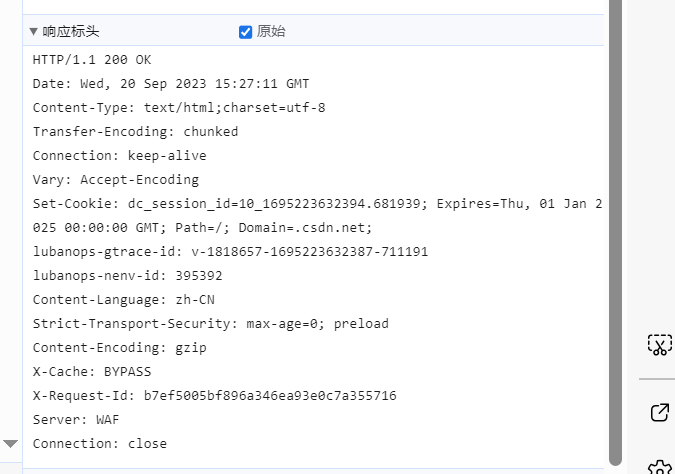This screenshot has width=675, height=474.
Task: Uncheck the 原始 checkbox
Action: [x=246, y=32]
